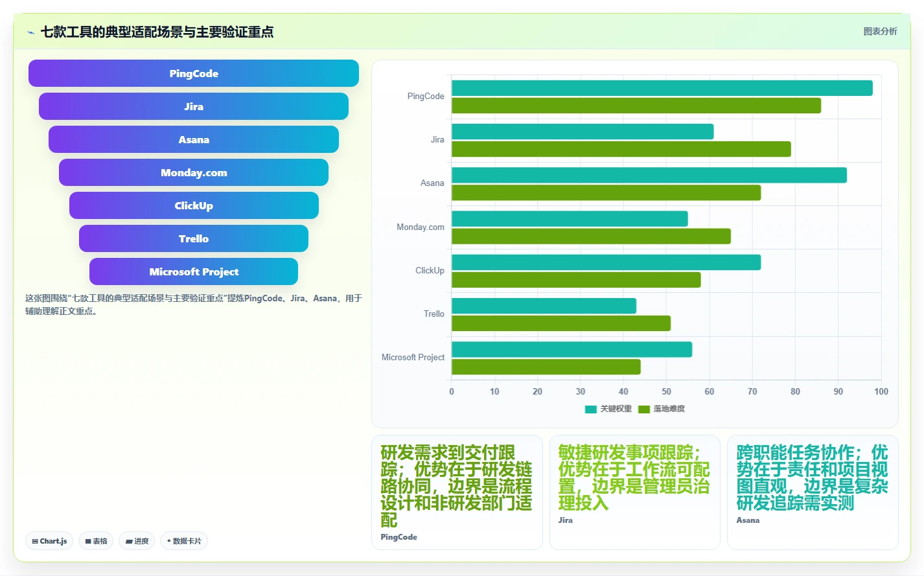Click the PingCode funnel bar
Screen dimensions: 924x576
coord(194,73)
